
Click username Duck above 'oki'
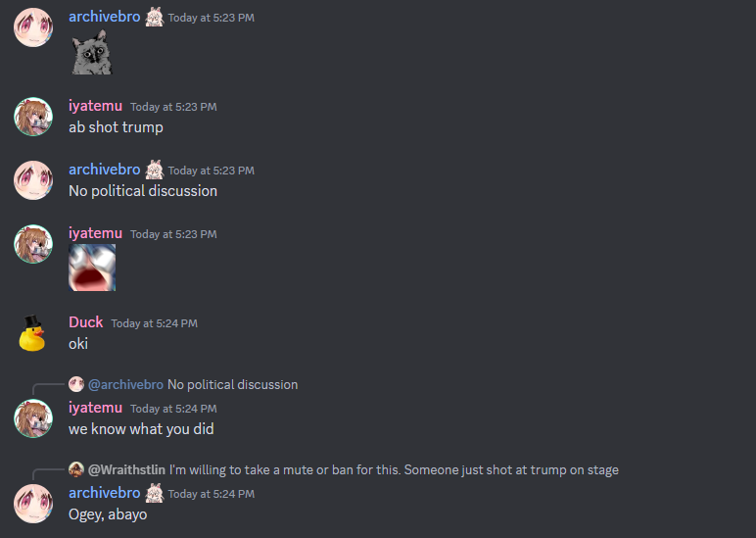[86, 322]
